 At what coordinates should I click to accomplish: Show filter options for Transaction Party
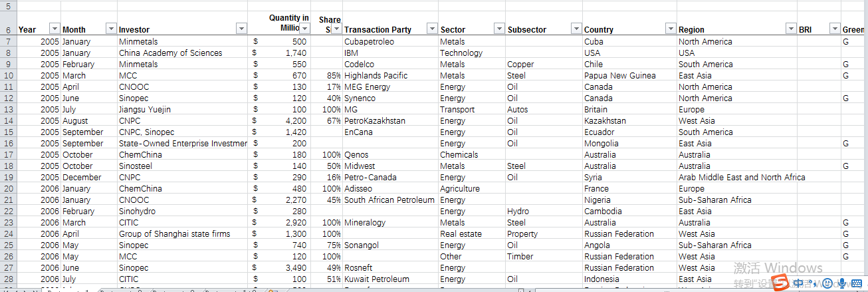(432, 29)
